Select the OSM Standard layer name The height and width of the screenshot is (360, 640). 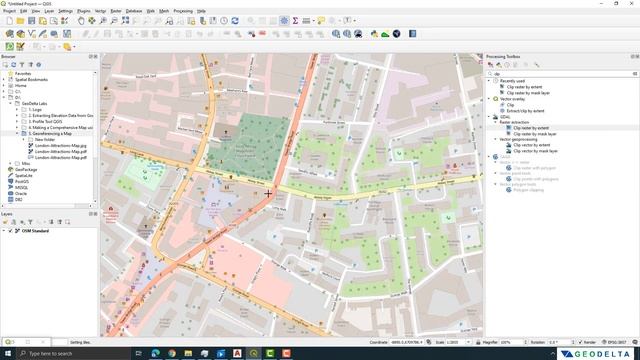35,231
